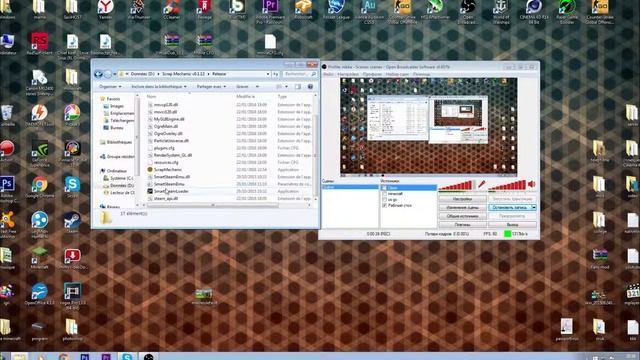
Task: Open the Inclure dans la bibliothèque dropdown
Action: 159,87
